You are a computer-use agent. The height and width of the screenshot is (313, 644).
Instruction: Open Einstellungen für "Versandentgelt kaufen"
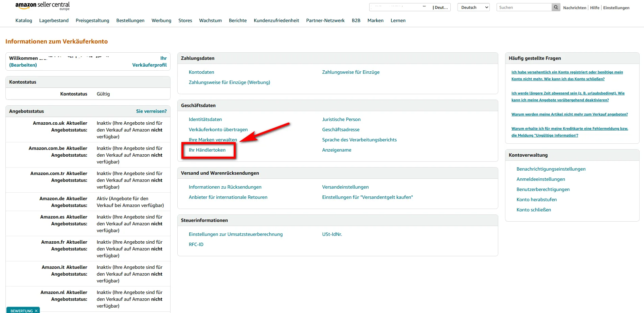[x=368, y=197]
